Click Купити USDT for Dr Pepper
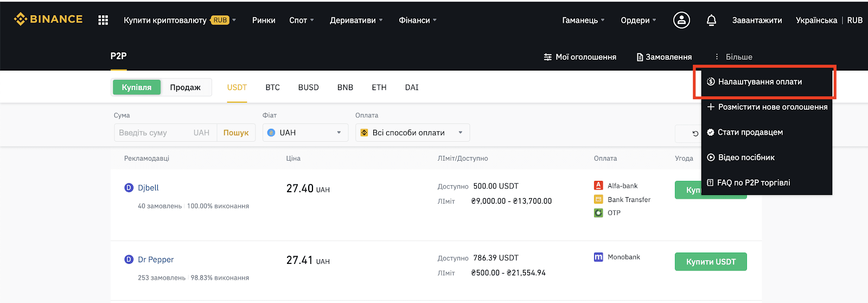This screenshot has height=303, width=868. pos(711,262)
